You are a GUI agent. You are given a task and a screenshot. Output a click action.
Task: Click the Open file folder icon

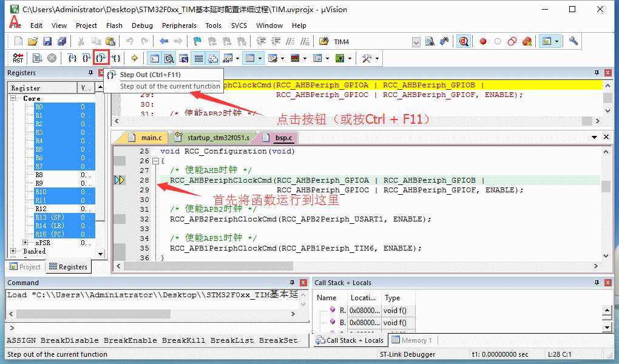(x=33, y=41)
